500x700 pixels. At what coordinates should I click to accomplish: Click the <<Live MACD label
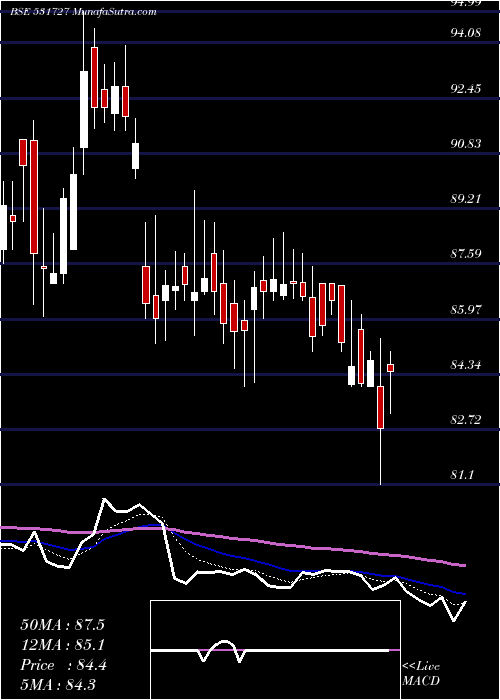coord(421,673)
